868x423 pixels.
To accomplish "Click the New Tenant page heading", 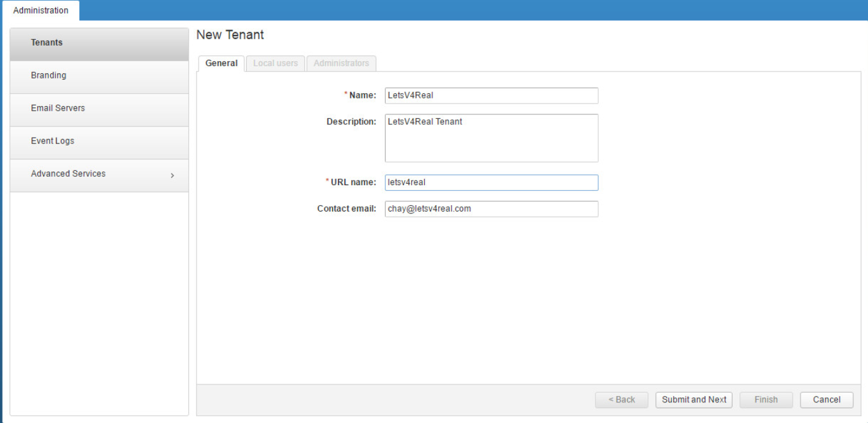I will tap(230, 35).
